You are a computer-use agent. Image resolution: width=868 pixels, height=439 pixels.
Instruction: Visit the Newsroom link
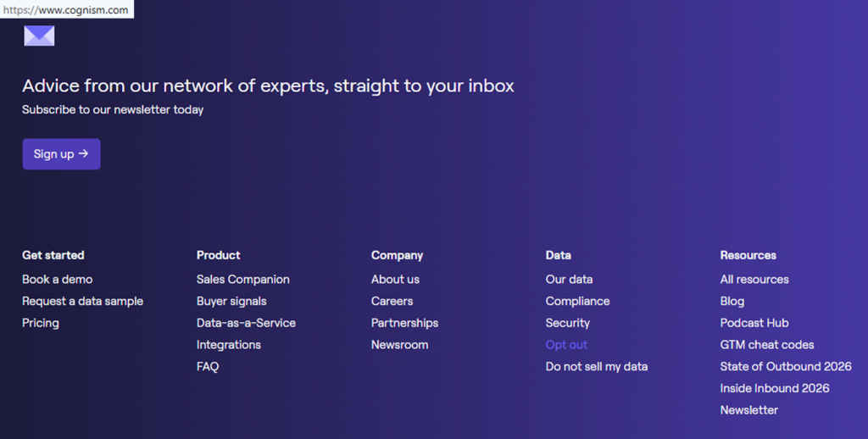point(399,345)
